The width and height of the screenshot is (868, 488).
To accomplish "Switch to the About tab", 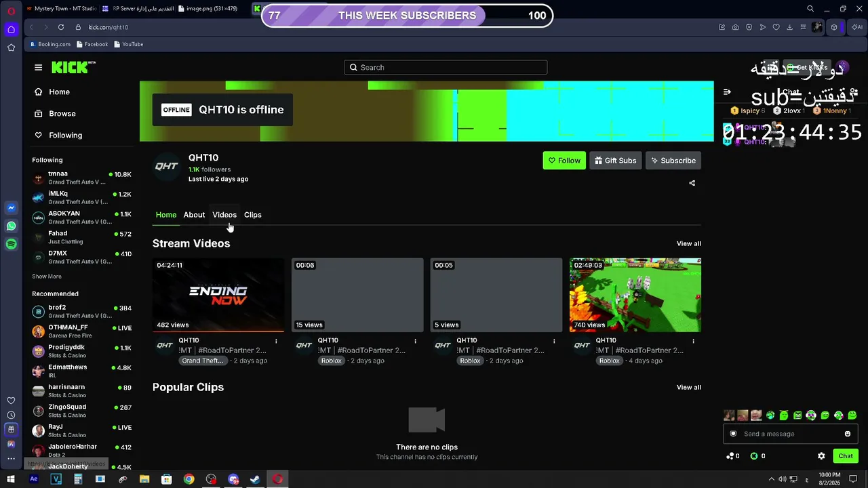I will [194, 215].
